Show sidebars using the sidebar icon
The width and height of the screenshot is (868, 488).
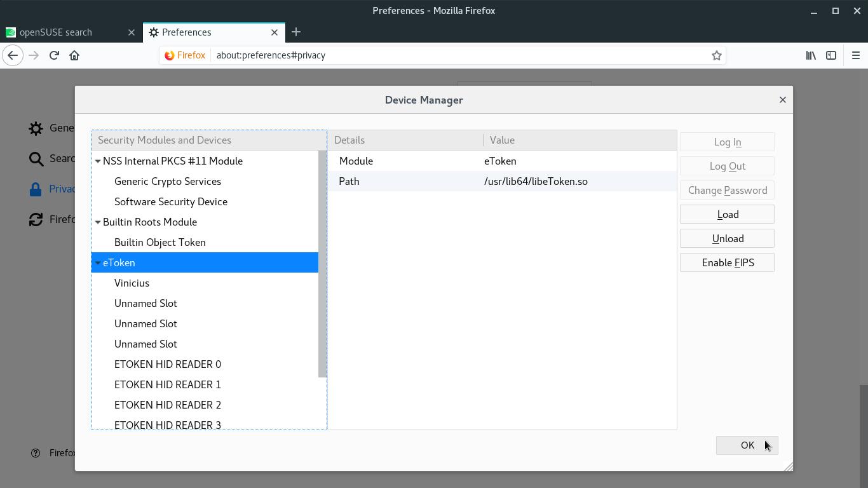(x=831, y=55)
